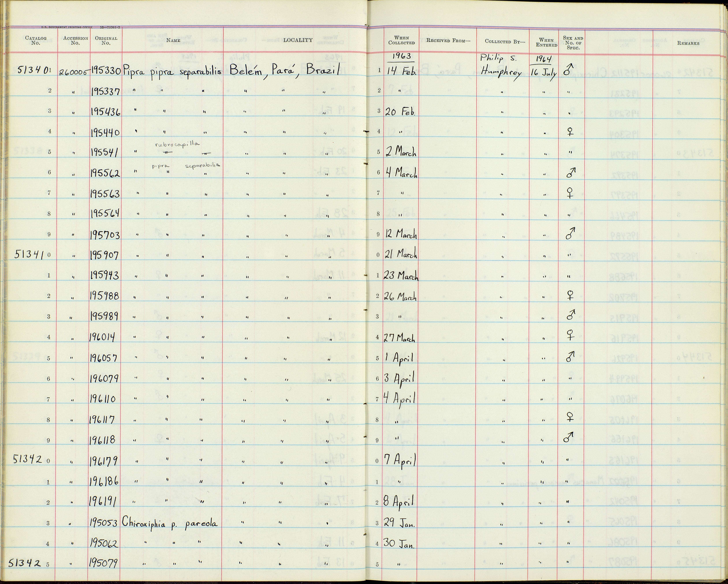Click the 'Accession No.' column header
Screen dimensions: 728x584
click(x=75, y=41)
